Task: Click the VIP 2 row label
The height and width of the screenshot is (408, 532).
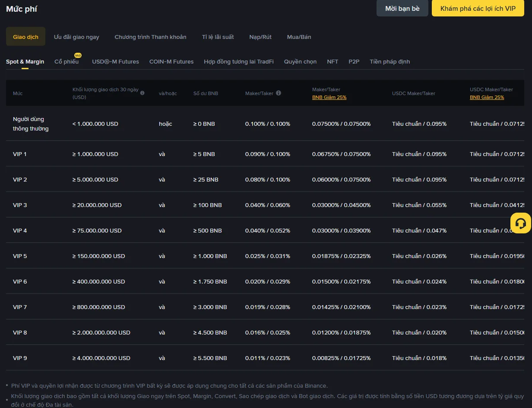Action: click(20, 179)
